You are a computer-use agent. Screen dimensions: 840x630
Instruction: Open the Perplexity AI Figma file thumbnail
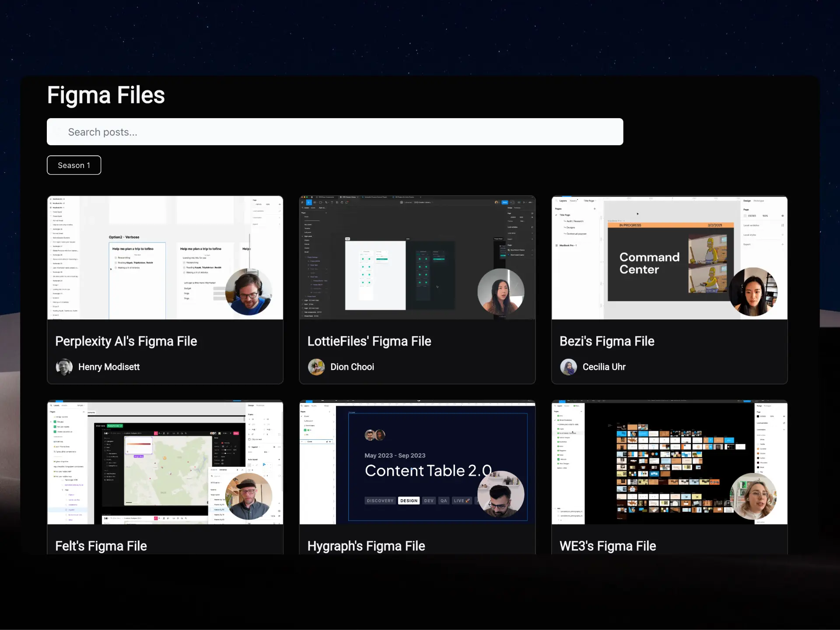(x=165, y=258)
